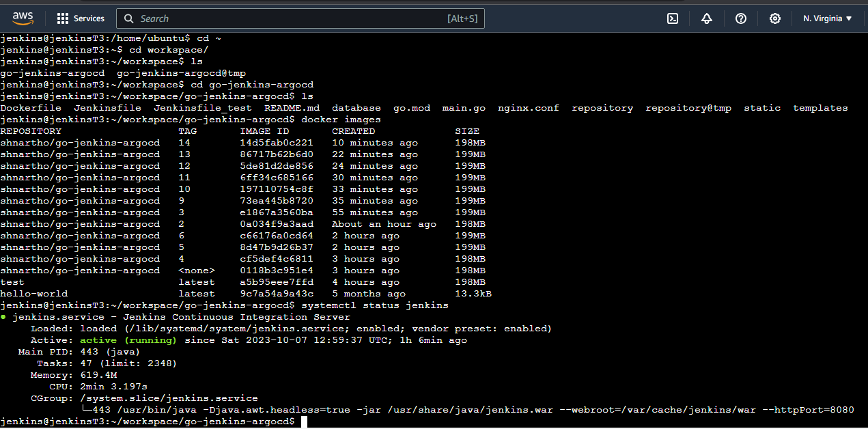Click the green 'active (running)' status text
Viewport: 868px width, 429px height.
pos(128,340)
